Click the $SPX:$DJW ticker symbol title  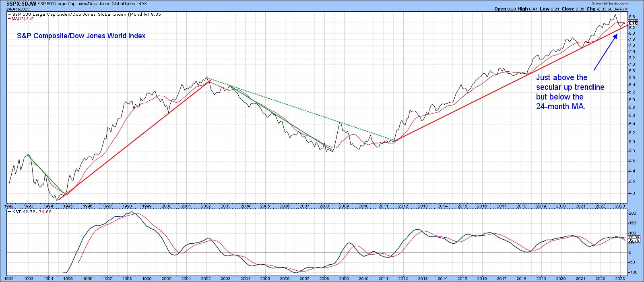21,4
